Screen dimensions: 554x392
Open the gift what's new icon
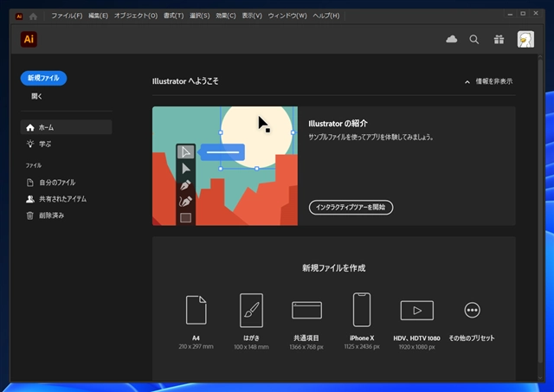pyautogui.click(x=499, y=40)
